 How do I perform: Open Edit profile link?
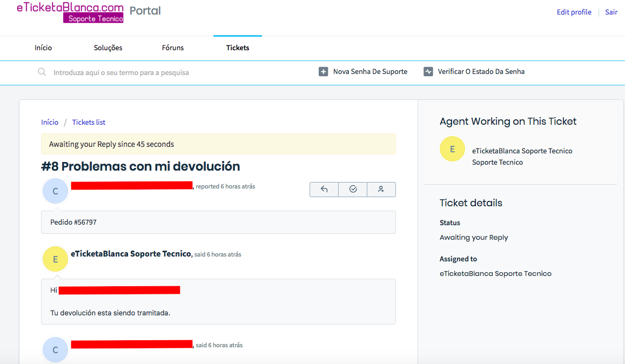pos(574,12)
